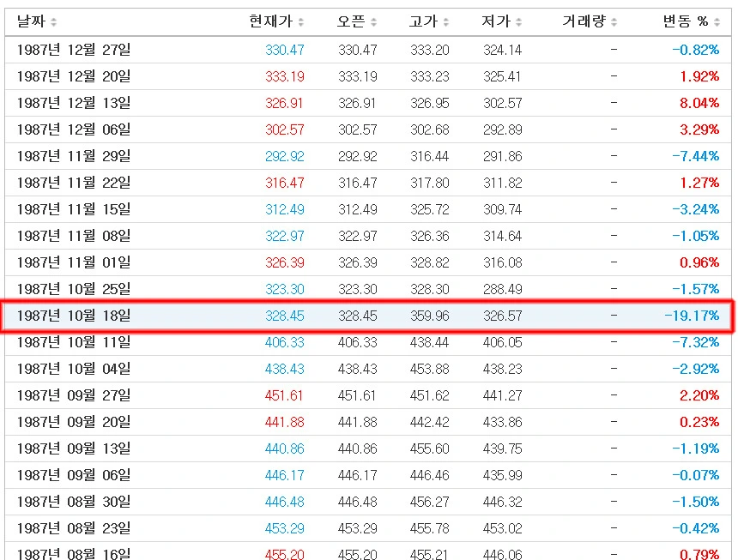Click the low value 291.86
This screenshot has width=738, height=560.
502,156
